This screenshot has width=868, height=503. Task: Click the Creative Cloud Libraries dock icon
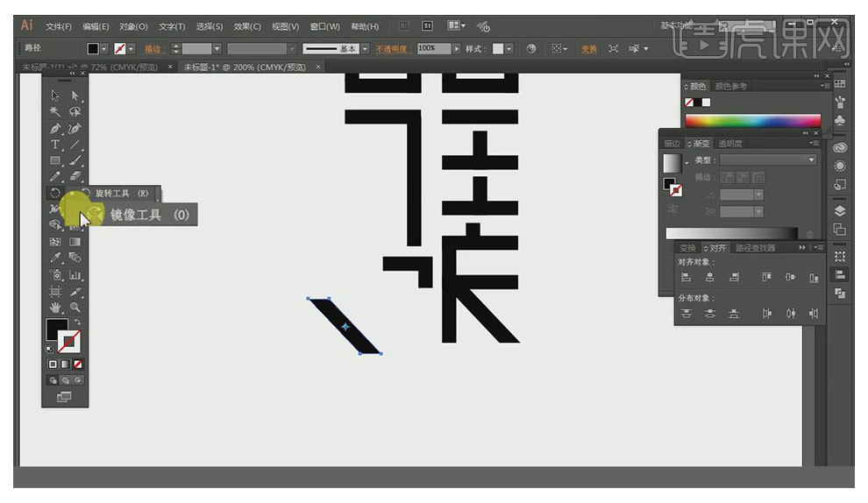coord(840,147)
